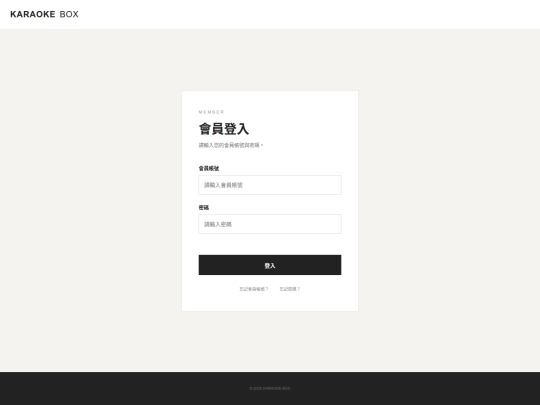Click the © KARAOKE BOX footer copyright text
Screen dimensions: 540x405
pos(270,388)
